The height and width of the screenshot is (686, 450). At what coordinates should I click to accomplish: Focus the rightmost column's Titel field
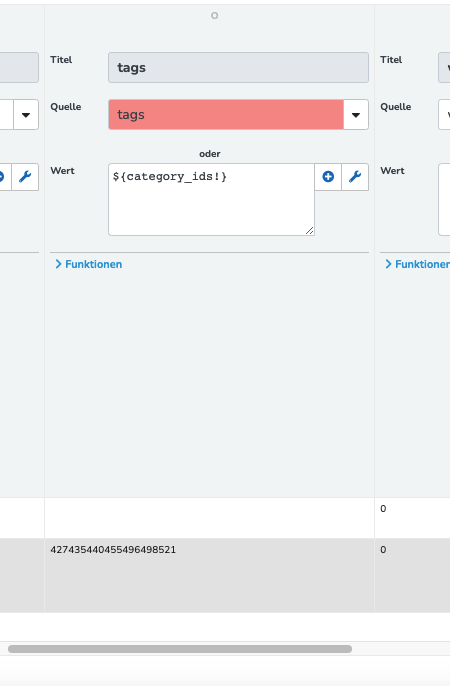point(444,67)
